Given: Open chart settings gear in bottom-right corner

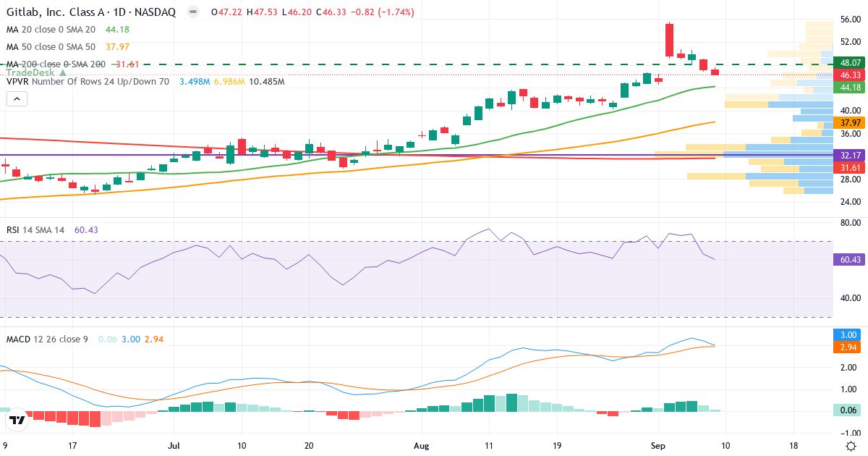Looking at the screenshot, I should click(851, 446).
